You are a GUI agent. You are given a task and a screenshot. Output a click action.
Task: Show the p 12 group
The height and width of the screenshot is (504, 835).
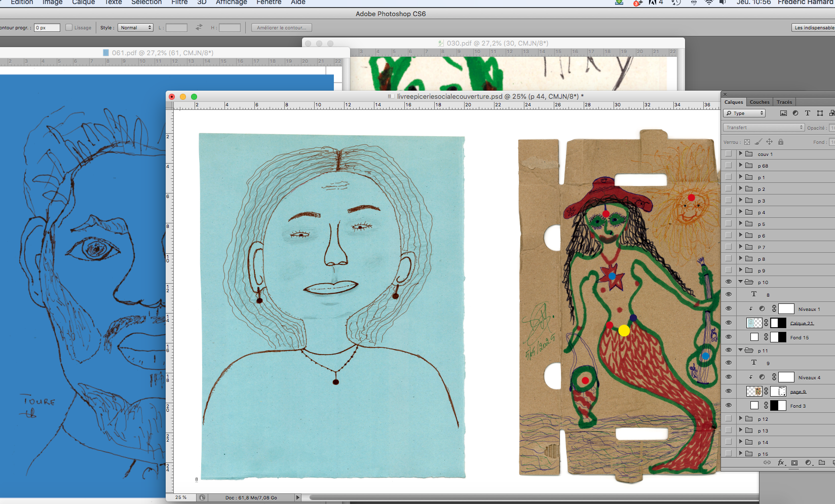pyautogui.click(x=729, y=418)
